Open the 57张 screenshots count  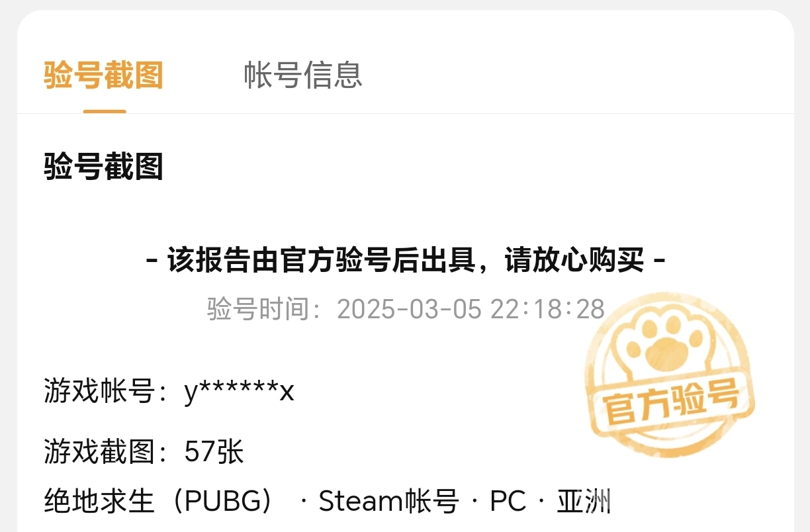214,453
